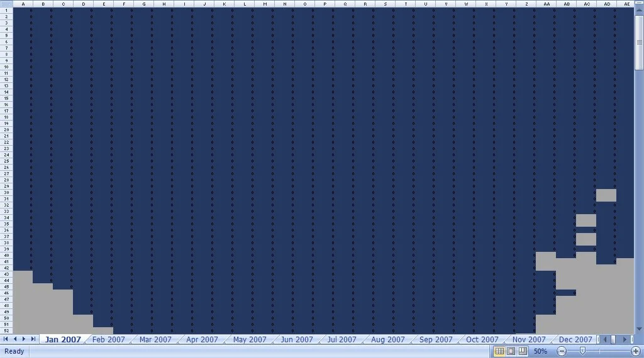Click the horizontal scrollbar thumb
644x358 pixels.
(613, 339)
